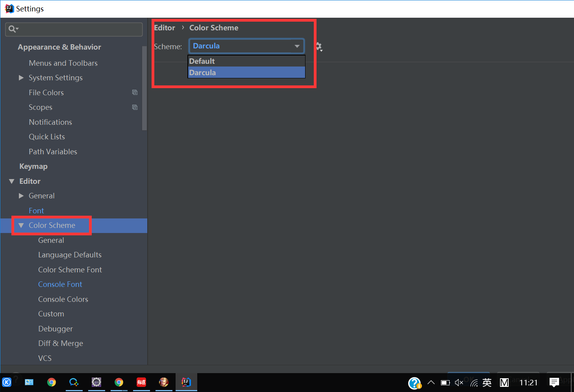This screenshot has width=574, height=392.
Task: Click the settings search input field
Action: click(74, 29)
